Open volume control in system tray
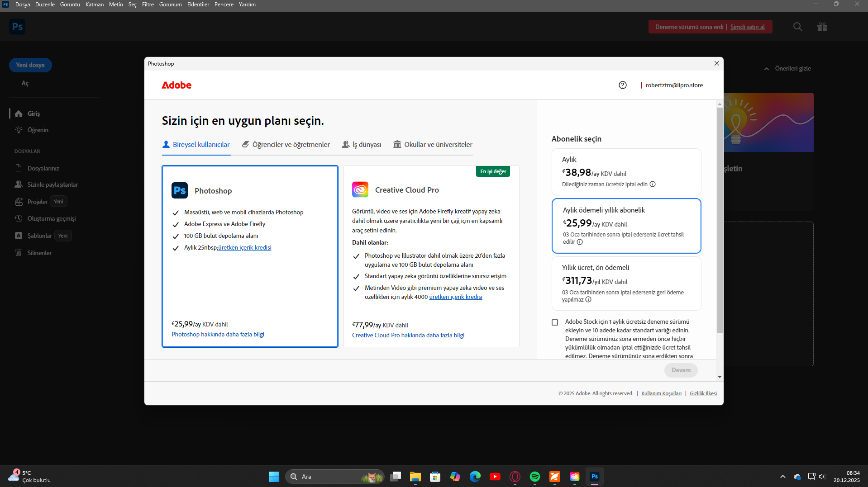This screenshot has height=487, width=868. pos(822,477)
